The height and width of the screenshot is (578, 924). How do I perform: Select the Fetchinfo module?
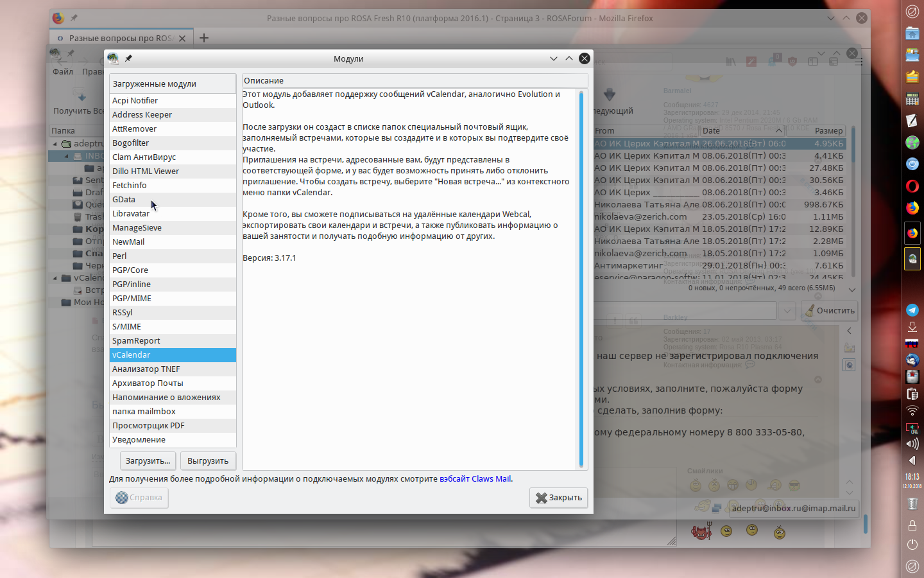click(x=173, y=186)
